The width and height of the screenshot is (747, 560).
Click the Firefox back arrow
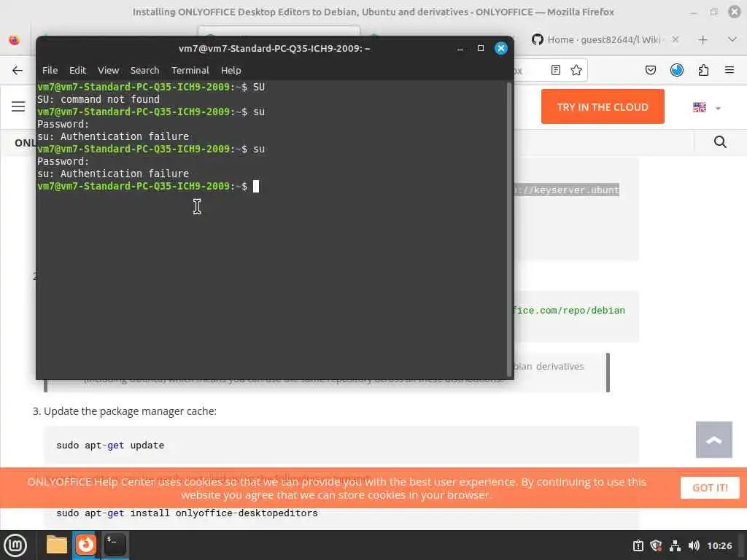click(x=18, y=71)
